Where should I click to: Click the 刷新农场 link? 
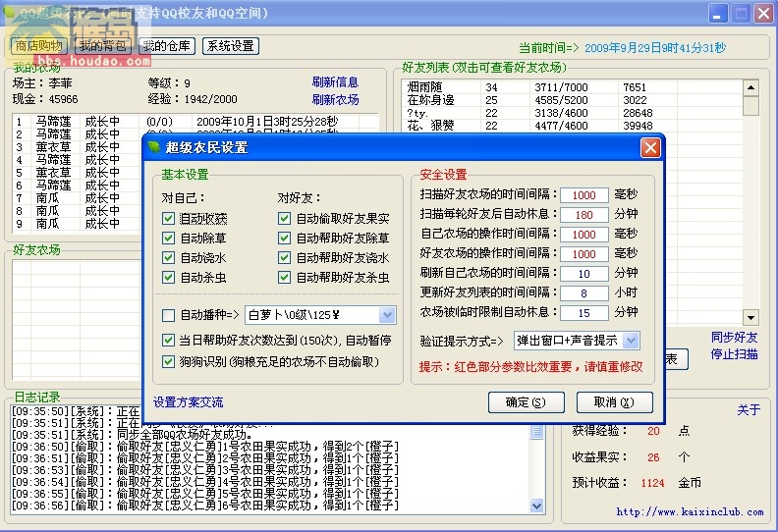point(335,100)
